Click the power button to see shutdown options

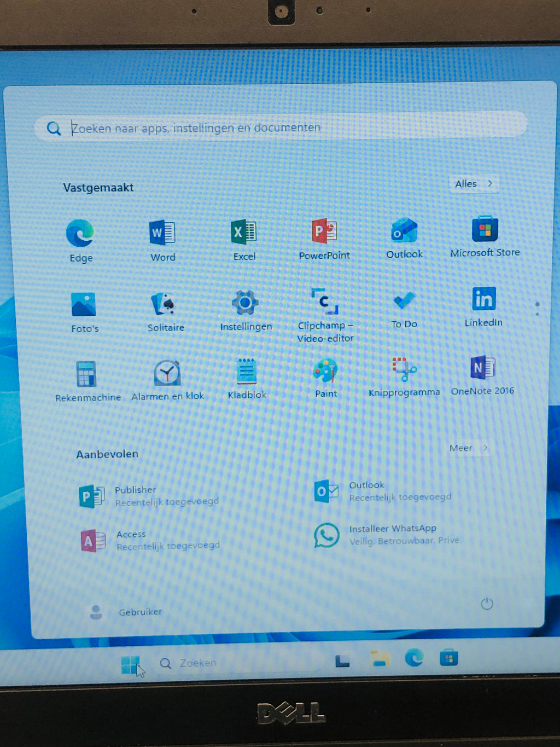[487, 604]
